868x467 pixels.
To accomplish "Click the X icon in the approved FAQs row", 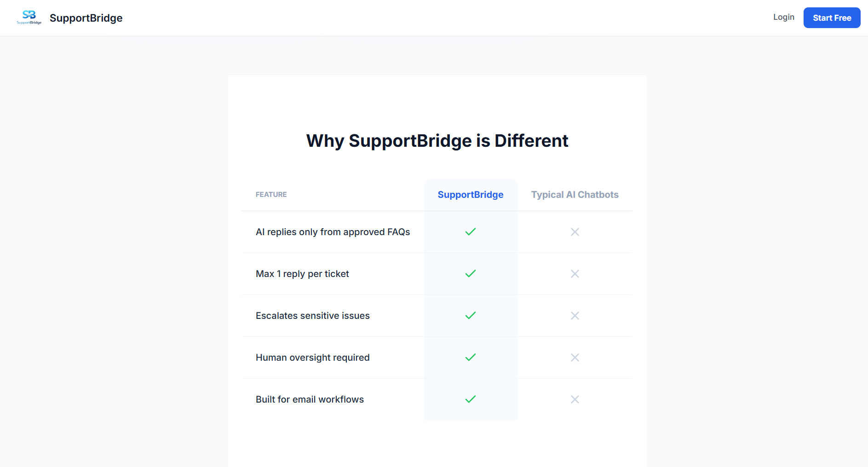I will [x=575, y=232].
